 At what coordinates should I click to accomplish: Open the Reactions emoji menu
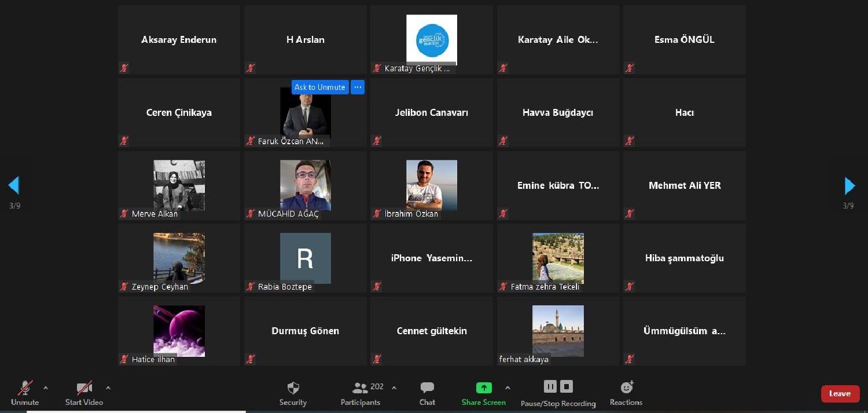click(x=626, y=388)
